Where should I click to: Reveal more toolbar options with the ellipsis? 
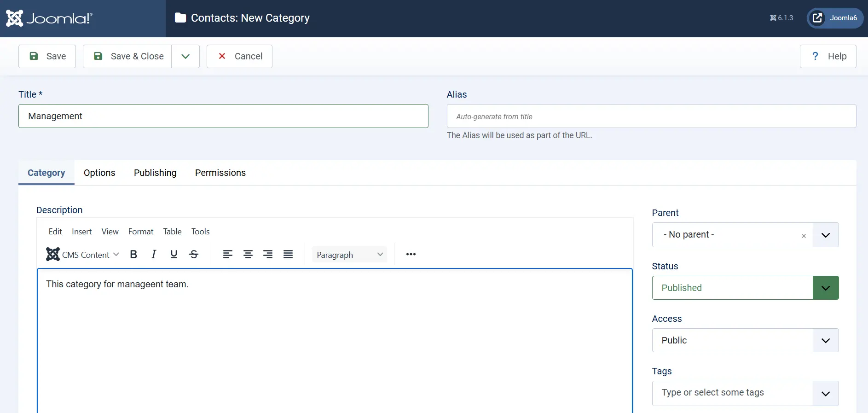point(411,254)
